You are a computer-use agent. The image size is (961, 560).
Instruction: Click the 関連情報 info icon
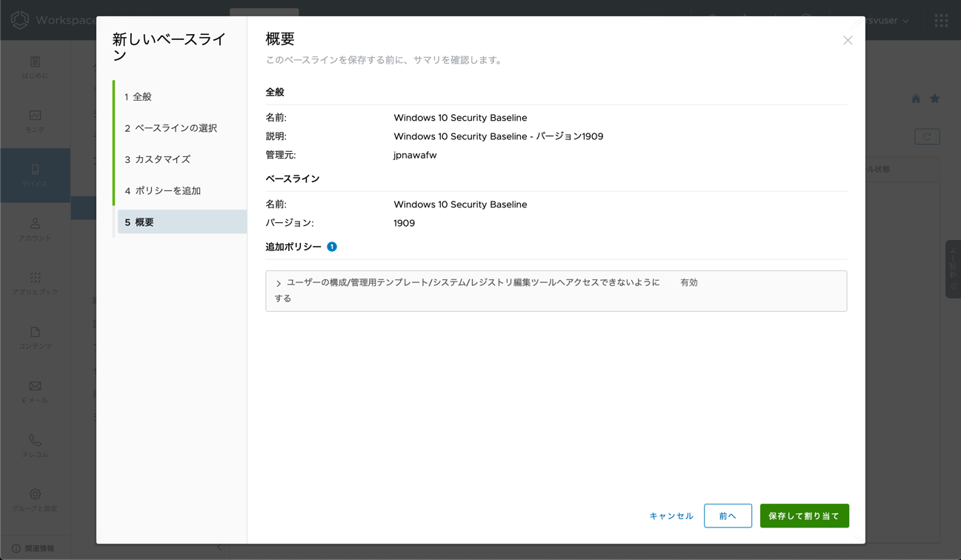(x=16, y=548)
